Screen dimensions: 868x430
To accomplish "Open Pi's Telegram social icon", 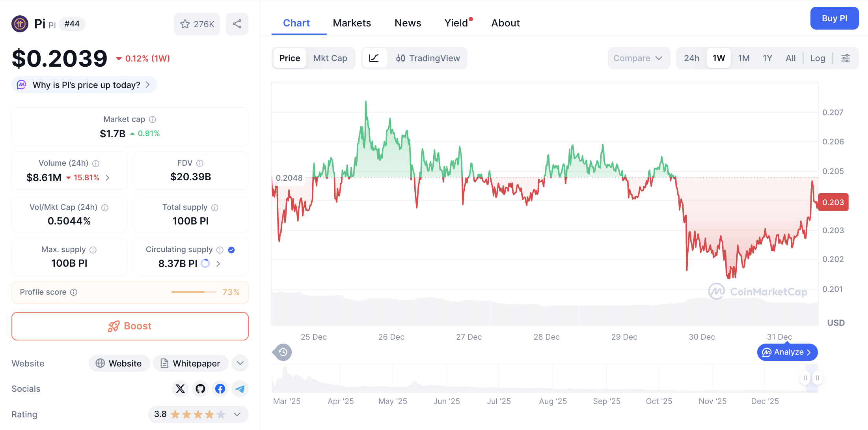I will [240, 389].
